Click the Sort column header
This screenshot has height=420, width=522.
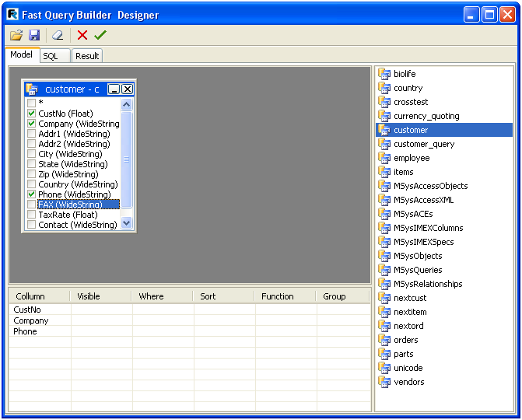click(208, 296)
